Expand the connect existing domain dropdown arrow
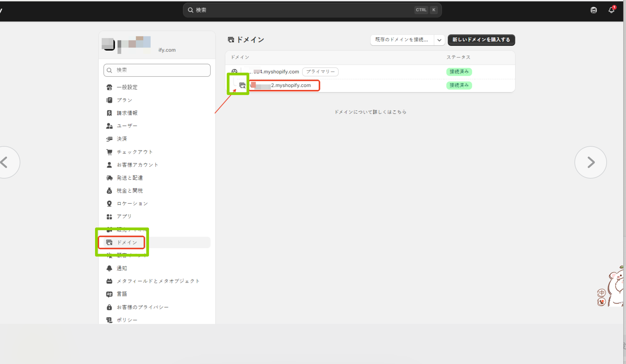Viewport: 626px width, 364px height. [439, 40]
